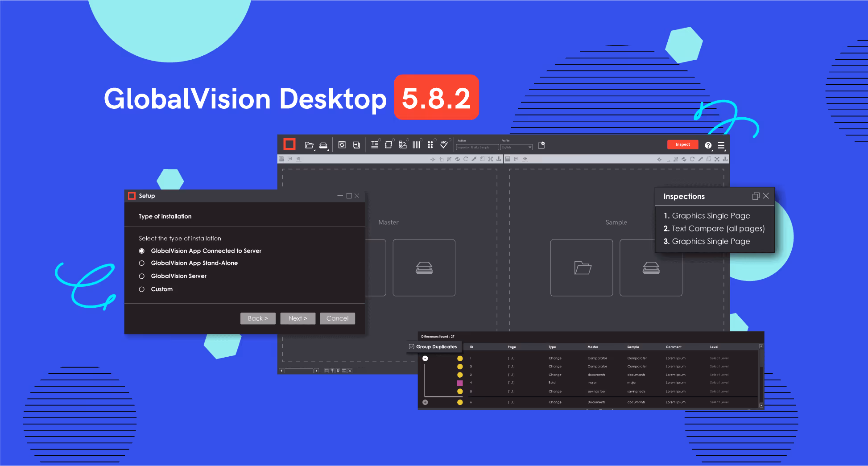868x466 pixels.
Task: Enable the Text inspection mode icon
Action: 375,144
